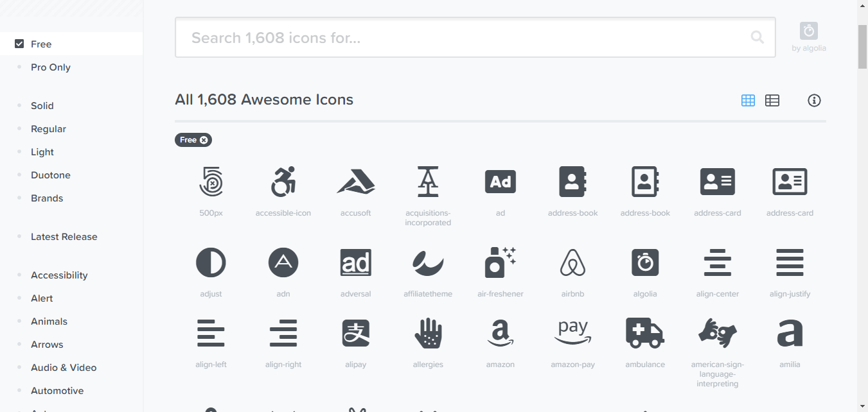Filter by Solid style
This screenshot has width=868, height=412.
[x=42, y=106]
